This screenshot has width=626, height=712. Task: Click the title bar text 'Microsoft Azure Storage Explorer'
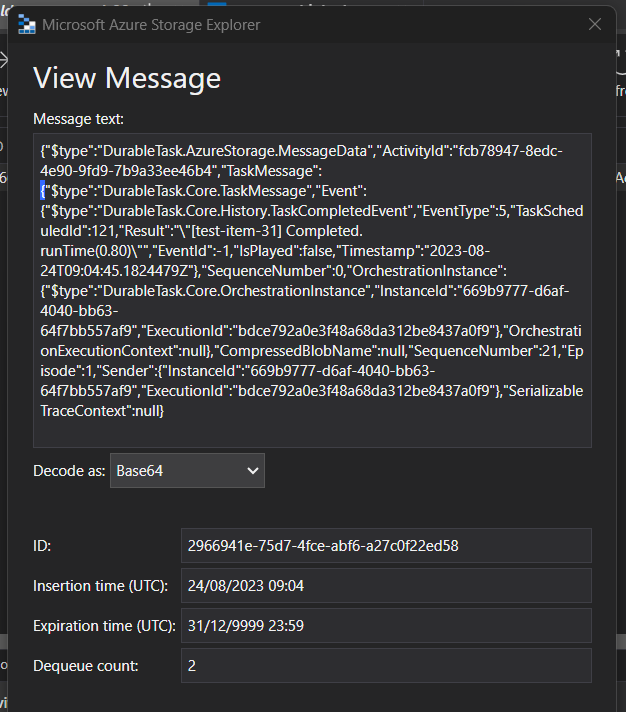pyautogui.click(x=151, y=25)
